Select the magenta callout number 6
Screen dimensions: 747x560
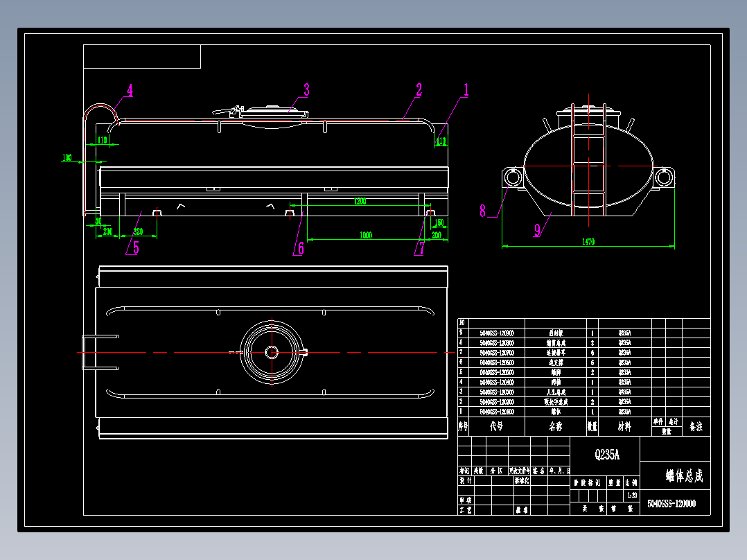point(301,248)
